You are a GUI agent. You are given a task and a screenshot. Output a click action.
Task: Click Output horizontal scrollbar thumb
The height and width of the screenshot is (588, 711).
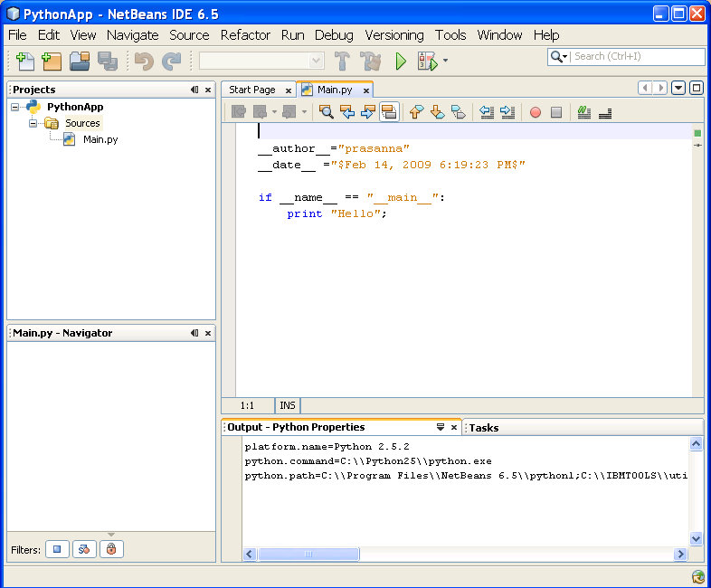pyautogui.click(x=308, y=554)
